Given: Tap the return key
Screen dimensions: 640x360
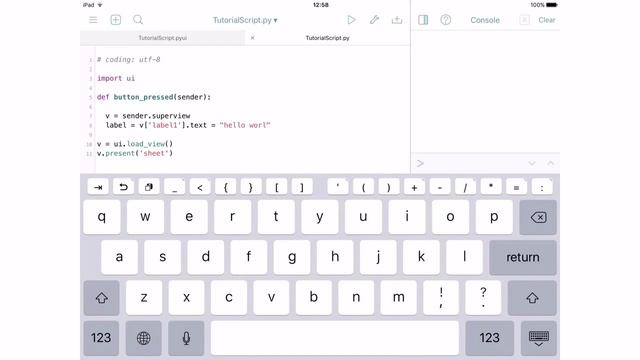Looking at the screenshot, I should [x=523, y=257].
